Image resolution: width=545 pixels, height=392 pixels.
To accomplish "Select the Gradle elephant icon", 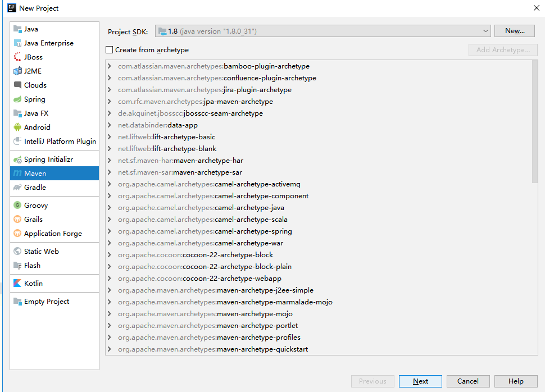I will [17, 188].
